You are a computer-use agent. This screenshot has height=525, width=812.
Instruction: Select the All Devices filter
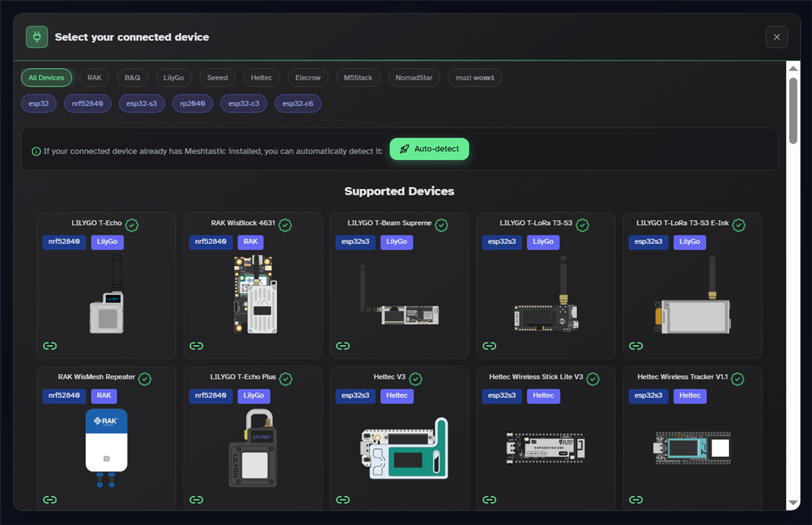pyautogui.click(x=46, y=78)
